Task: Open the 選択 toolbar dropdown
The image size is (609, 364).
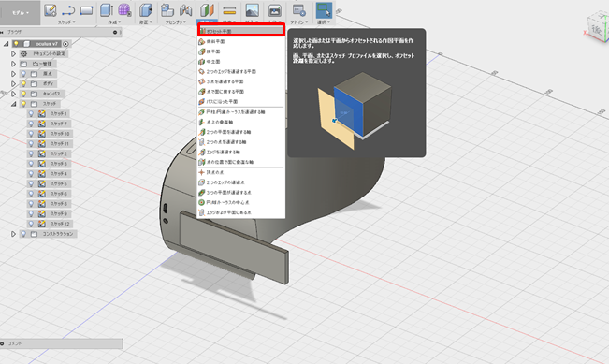Action: [324, 22]
